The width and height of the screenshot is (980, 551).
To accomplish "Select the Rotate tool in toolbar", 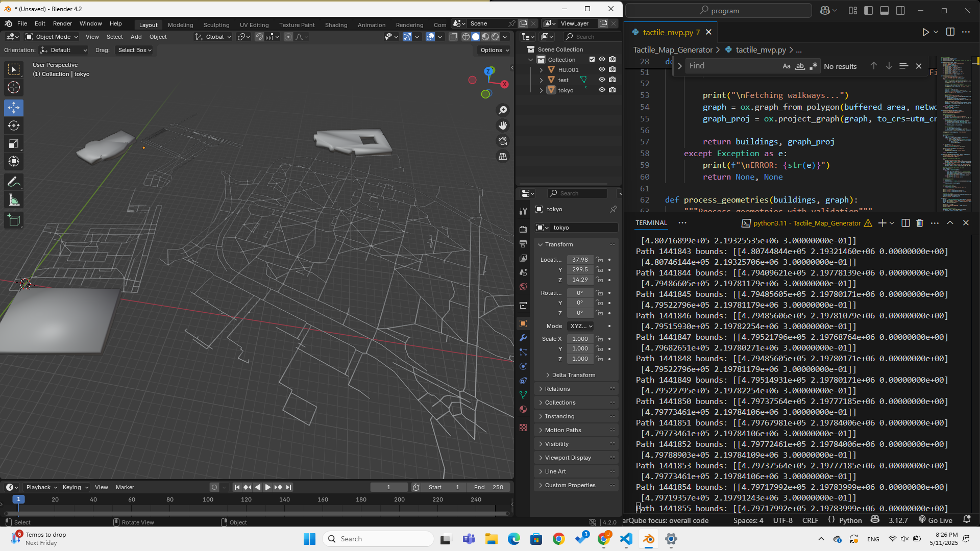I will (14, 126).
